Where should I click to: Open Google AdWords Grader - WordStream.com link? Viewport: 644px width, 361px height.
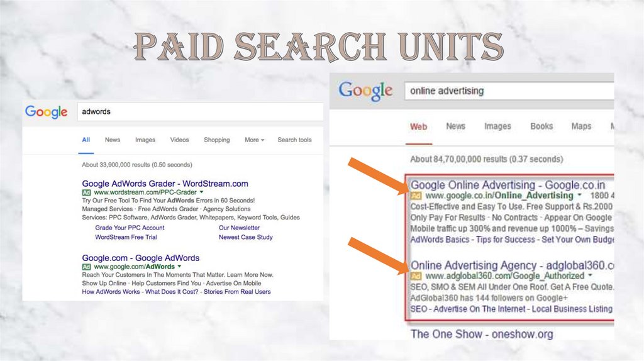click(165, 184)
